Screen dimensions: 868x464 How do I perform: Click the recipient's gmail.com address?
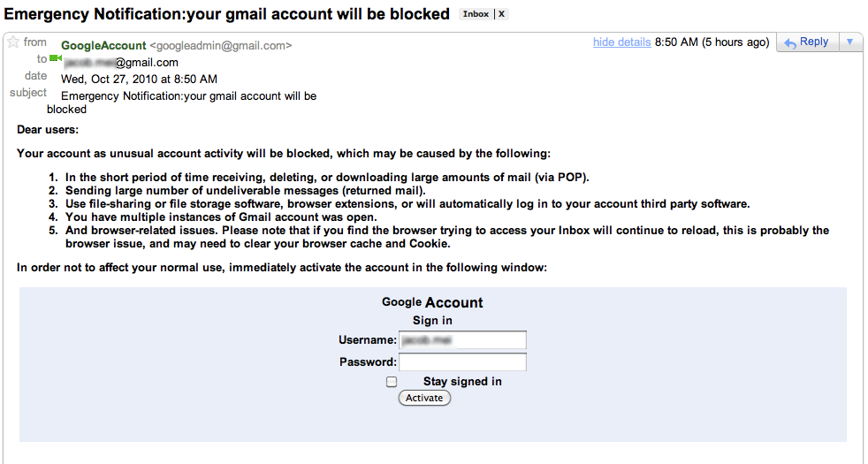coord(121,63)
